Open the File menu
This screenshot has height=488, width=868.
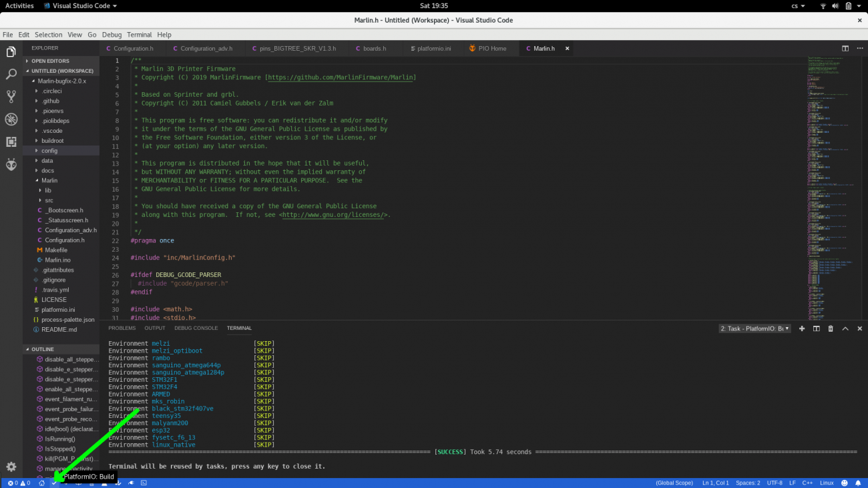tap(7, 35)
